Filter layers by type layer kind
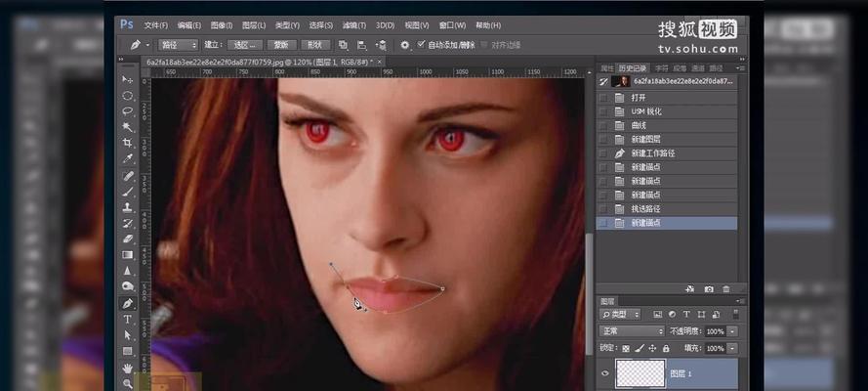 686,314
